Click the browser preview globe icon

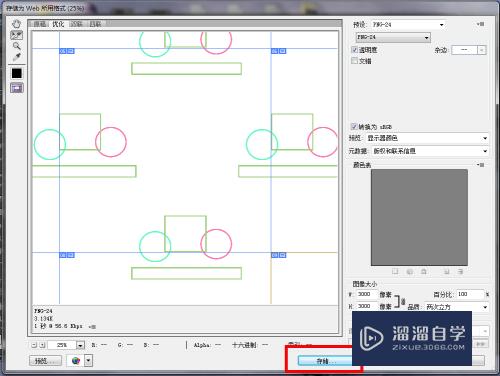[76, 361]
